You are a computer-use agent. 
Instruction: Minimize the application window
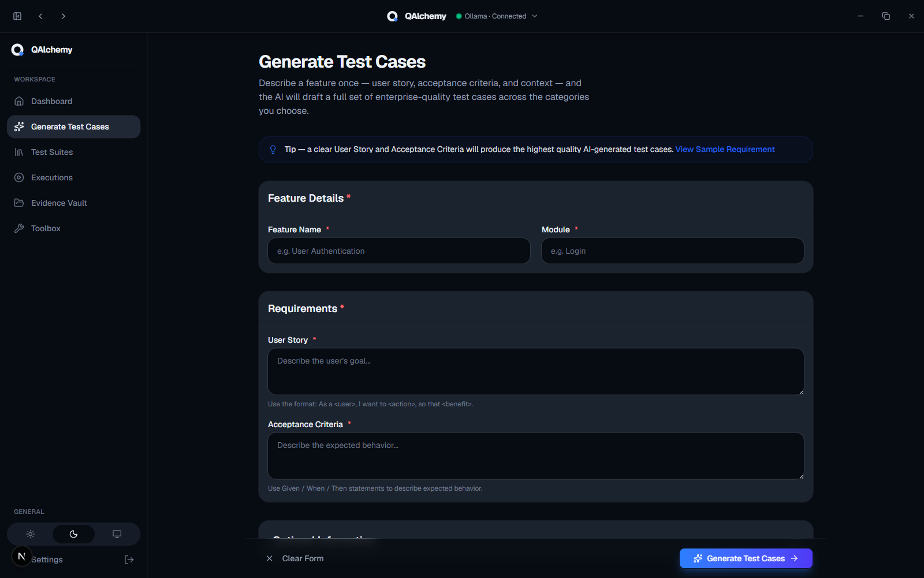860,16
